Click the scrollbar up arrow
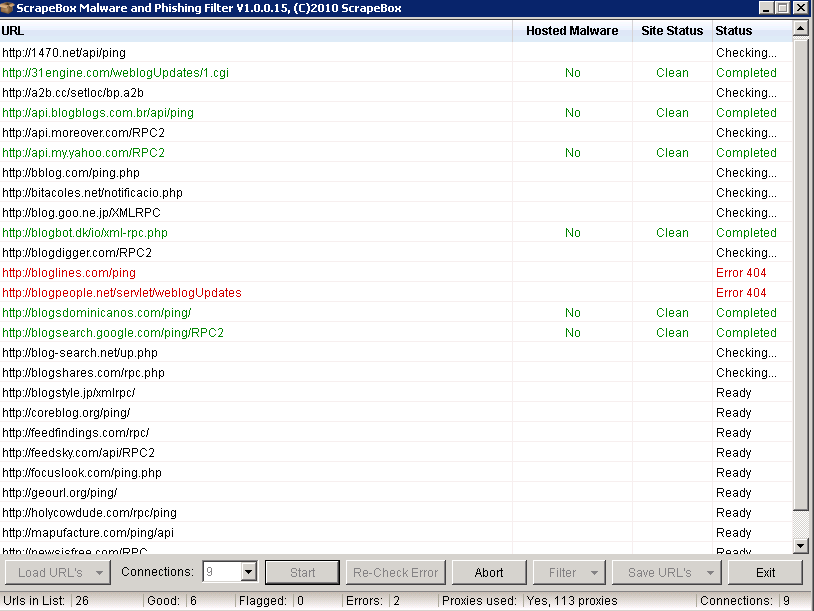 point(803,28)
